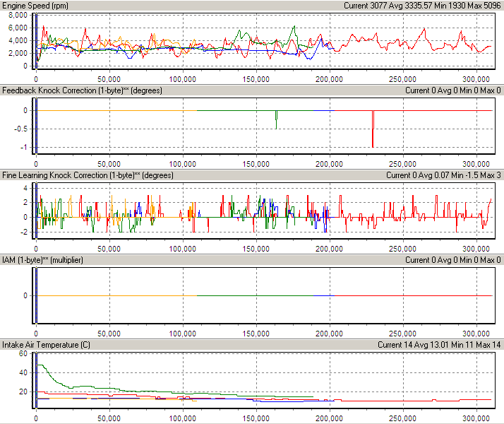
Task: Click the 300,000 axis label under Intake Air Temperature
Action: 475,418
